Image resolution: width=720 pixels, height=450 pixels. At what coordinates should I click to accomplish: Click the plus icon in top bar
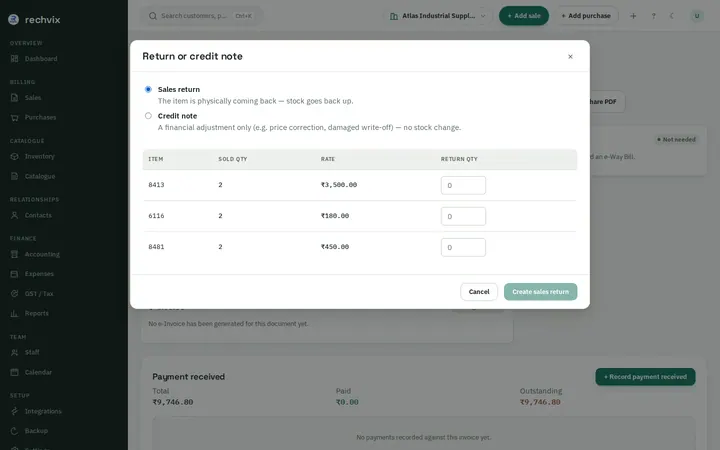pyautogui.click(x=633, y=16)
